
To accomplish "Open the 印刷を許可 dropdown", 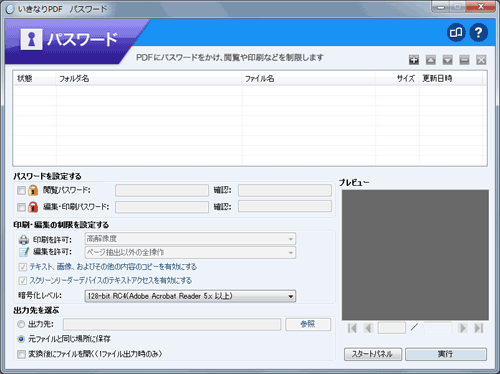I will point(190,239).
